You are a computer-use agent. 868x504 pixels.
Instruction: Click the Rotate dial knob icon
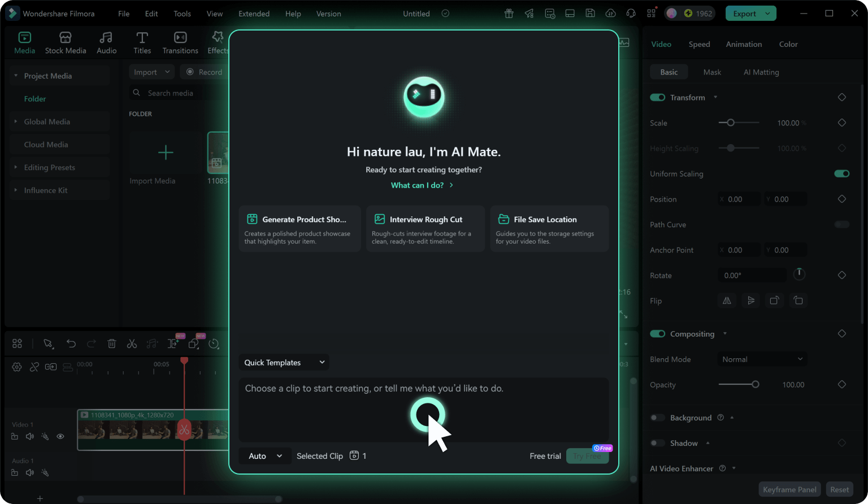click(799, 274)
